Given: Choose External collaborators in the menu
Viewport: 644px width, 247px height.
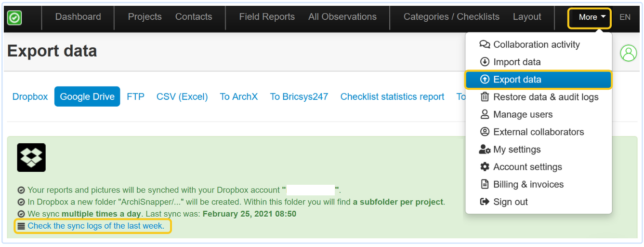Looking at the screenshot, I should (538, 132).
